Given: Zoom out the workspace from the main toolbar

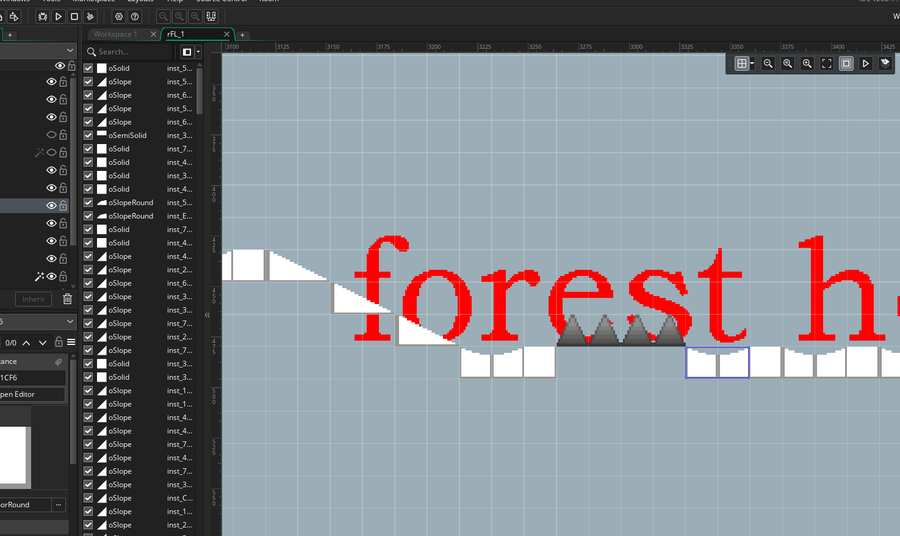Looking at the screenshot, I should 163,17.
